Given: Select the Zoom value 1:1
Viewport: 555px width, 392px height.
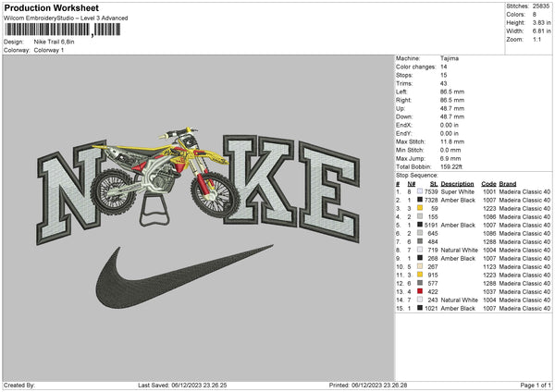Looking at the screenshot, I should click(536, 39).
